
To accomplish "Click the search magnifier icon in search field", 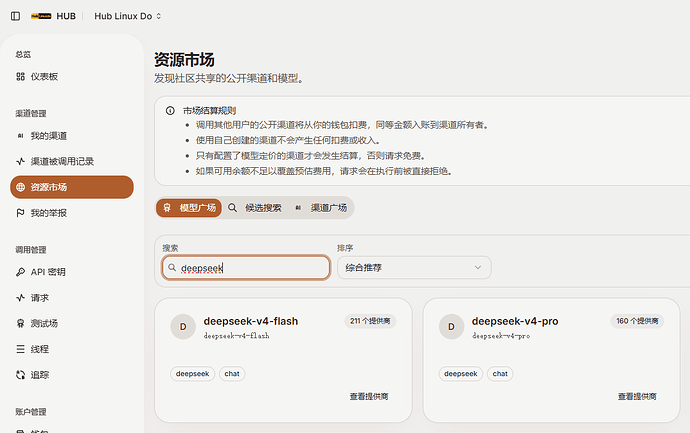I will tap(172, 268).
